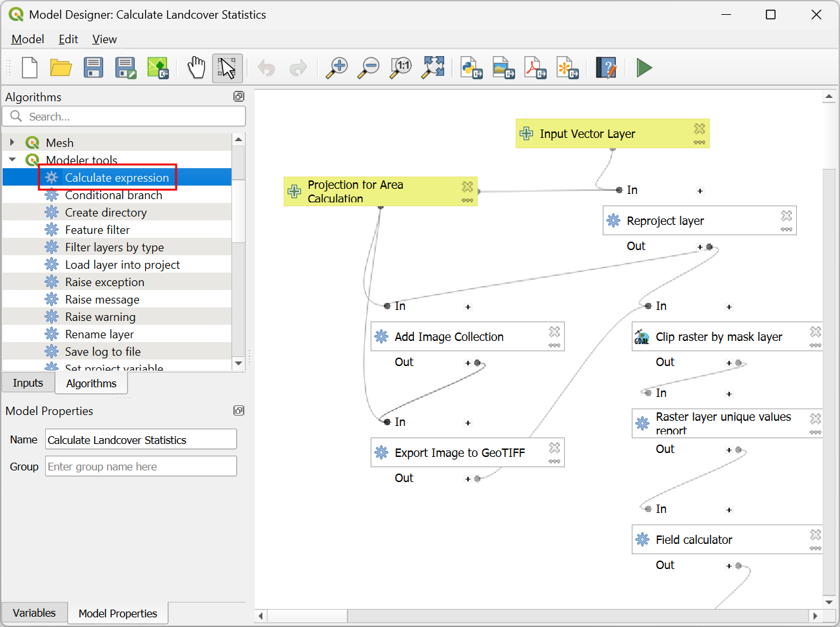Open the Edit menu
840x627 pixels.
pos(68,39)
